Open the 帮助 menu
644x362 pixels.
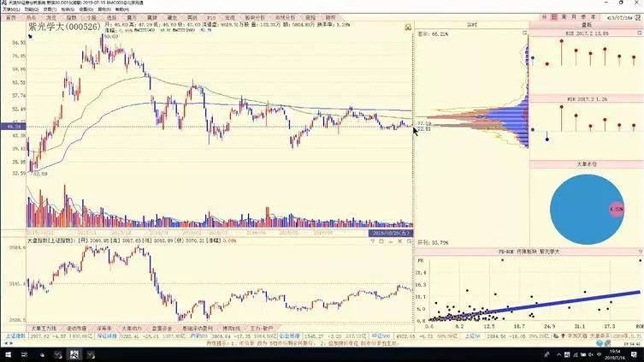tap(122, 9)
